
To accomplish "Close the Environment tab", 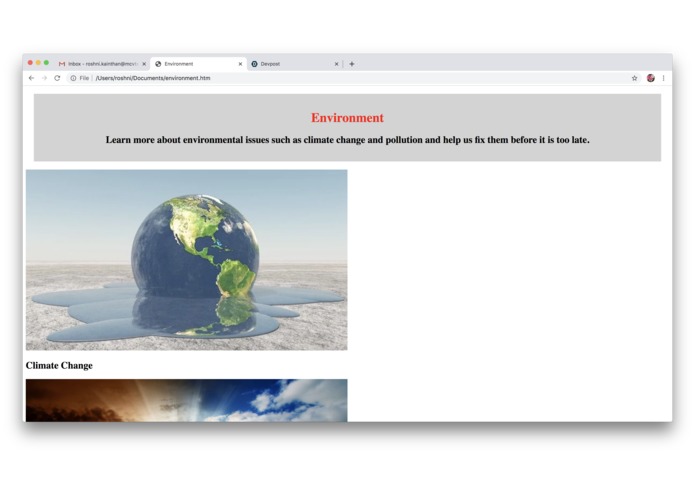I will point(240,64).
